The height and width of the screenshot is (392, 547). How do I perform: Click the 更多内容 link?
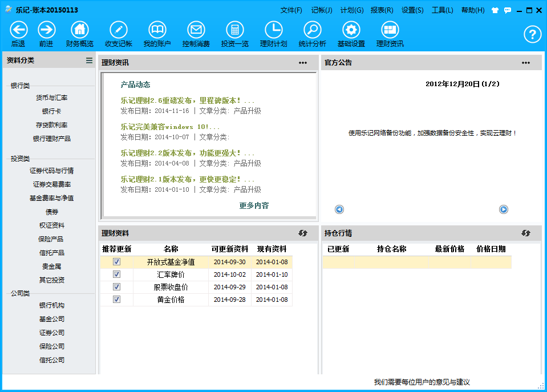coord(254,206)
